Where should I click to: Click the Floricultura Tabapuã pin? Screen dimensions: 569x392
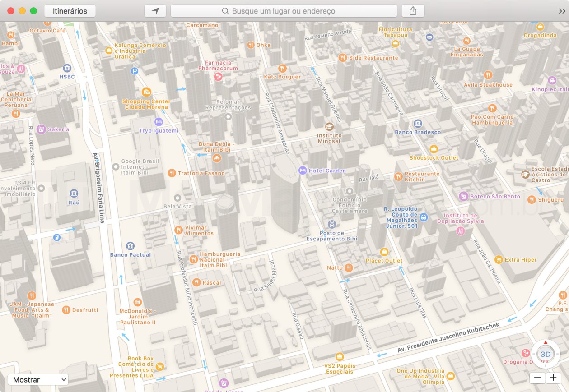point(396,44)
